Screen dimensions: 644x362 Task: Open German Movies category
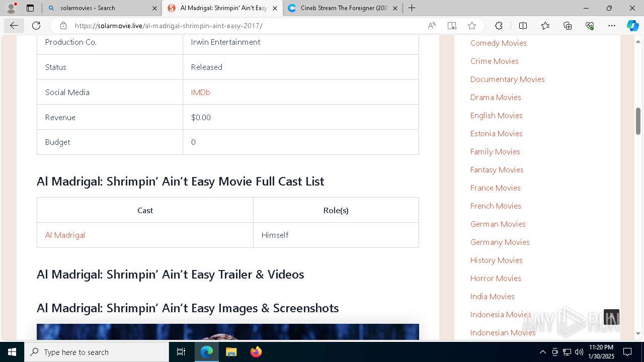click(498, 224)
